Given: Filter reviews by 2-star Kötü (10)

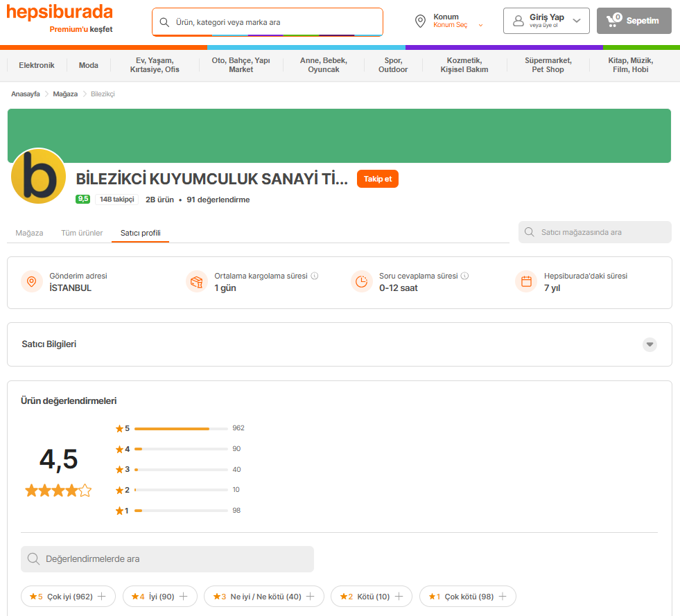Looking at the screenshot, I should pos(372,597).
